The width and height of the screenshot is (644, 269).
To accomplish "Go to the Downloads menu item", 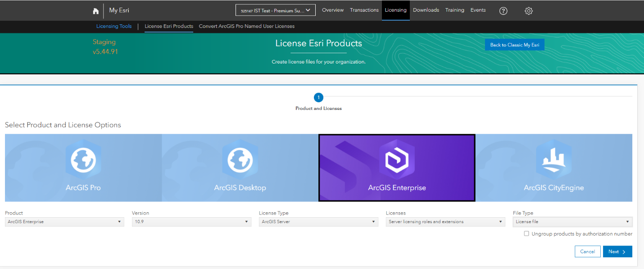I will pos(426,10).
